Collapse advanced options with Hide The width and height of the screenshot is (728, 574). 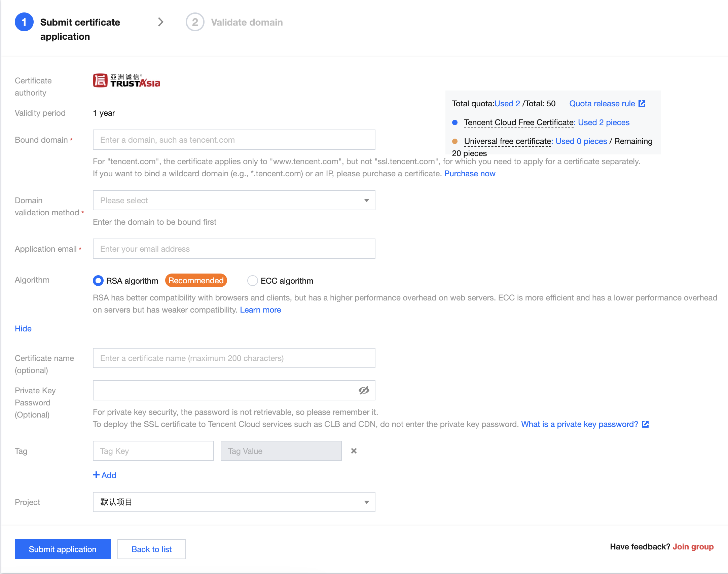23,329
